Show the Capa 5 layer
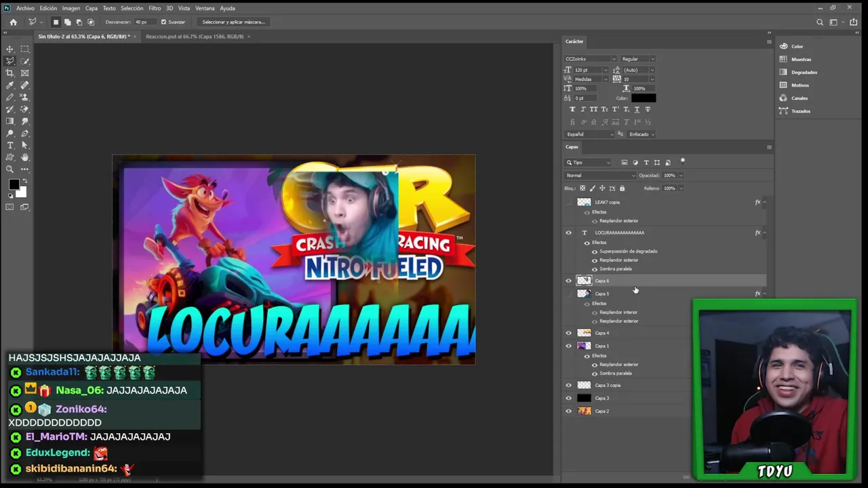Viewport: 868px width, 488px height. (x=569, y=293)
